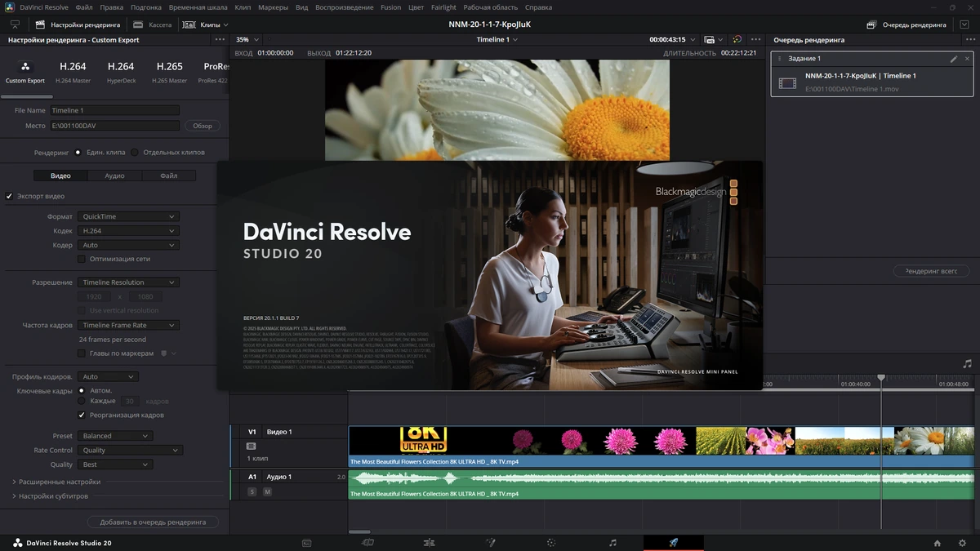Click the Очередь рендеринга film icon in top bar
This screenshot has width=980, height=551.
tap(871, 24)
